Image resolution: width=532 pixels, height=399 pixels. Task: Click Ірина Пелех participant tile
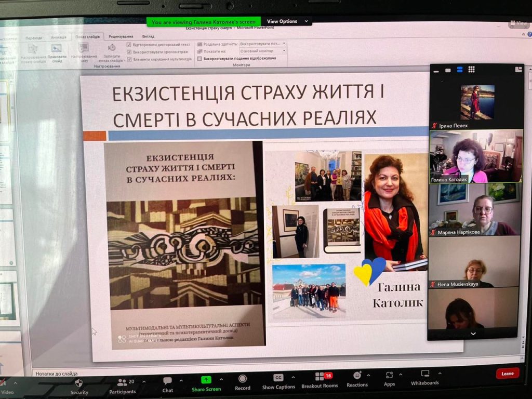click(x=476, y=102)
